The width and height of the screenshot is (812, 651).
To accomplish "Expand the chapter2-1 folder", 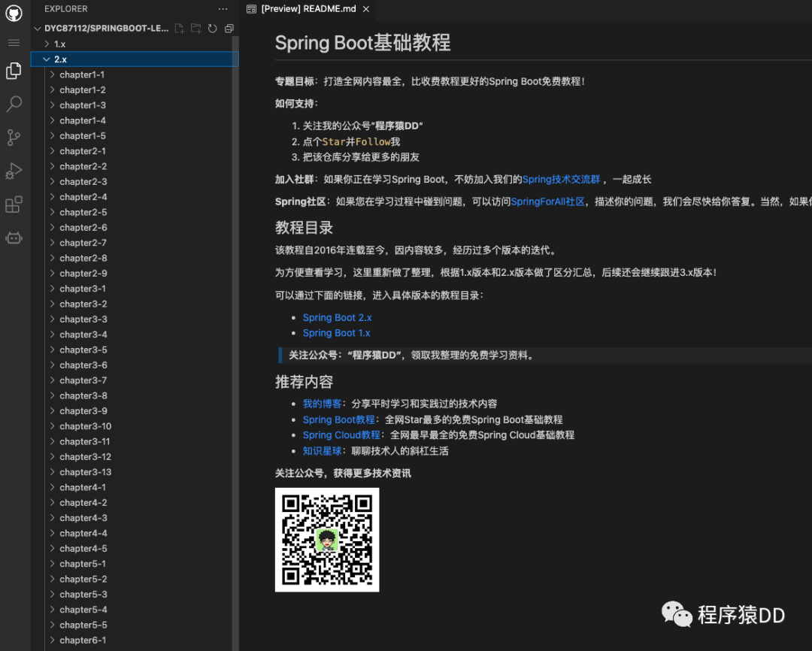I will (53, 151).
